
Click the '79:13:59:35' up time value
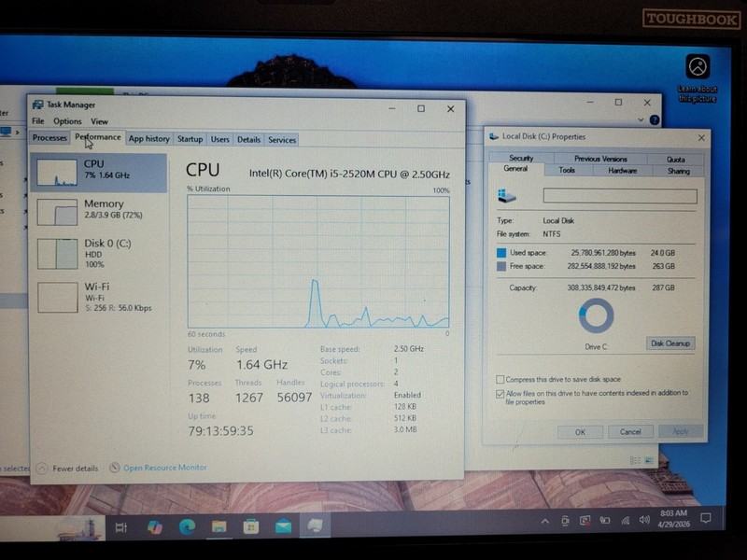point(221,431)
